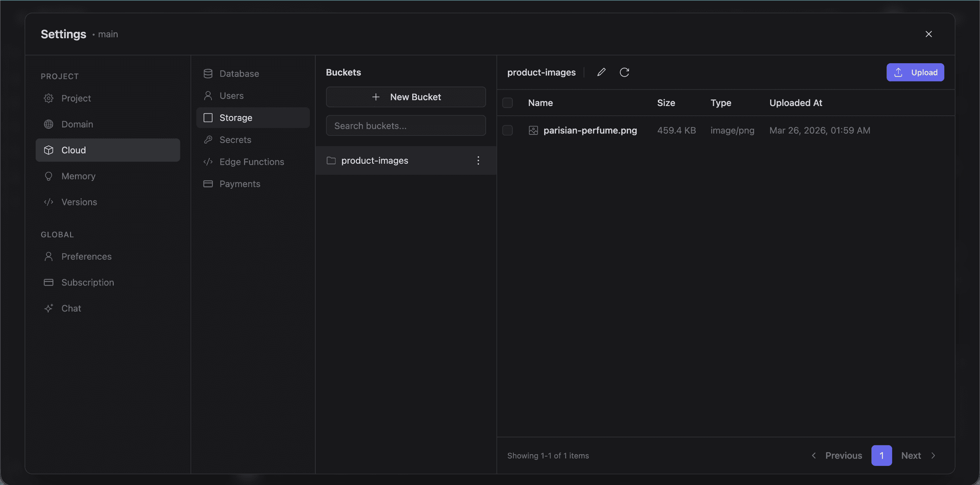This screenshot has width=980, height=485.
Task: Select the Users cloud tab
Action: click(x=253, y=96)
